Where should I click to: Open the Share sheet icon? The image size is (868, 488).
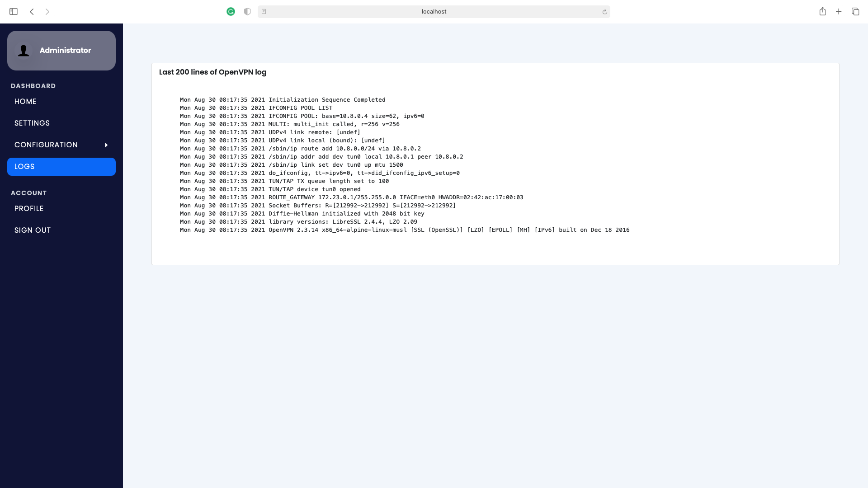coord(822,12)
